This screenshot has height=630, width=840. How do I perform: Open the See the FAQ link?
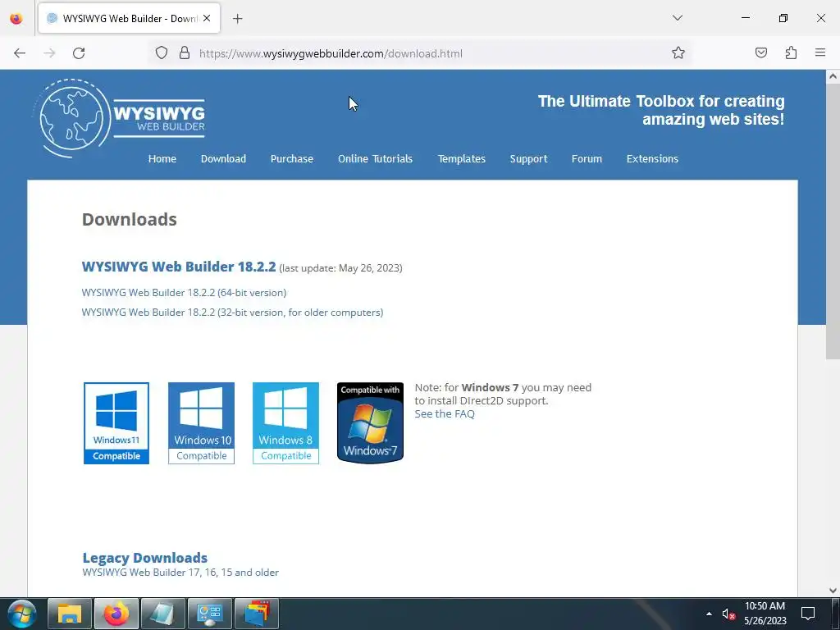tap(445, 413)
